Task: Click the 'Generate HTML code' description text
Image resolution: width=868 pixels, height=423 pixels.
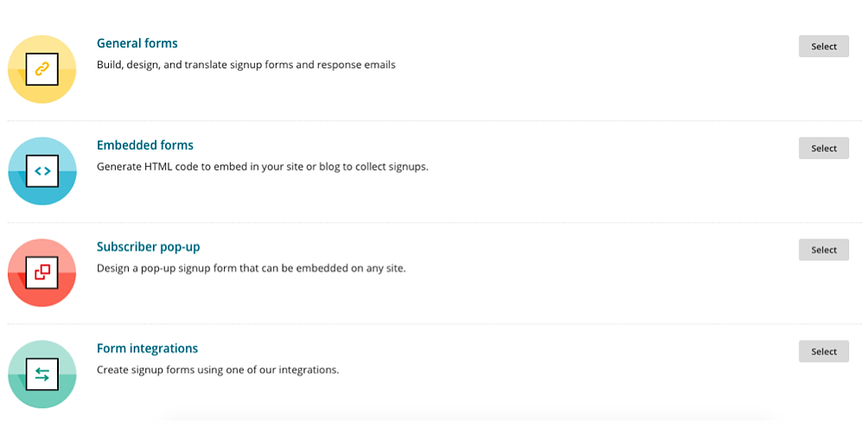Action: (x=263, y=167)
